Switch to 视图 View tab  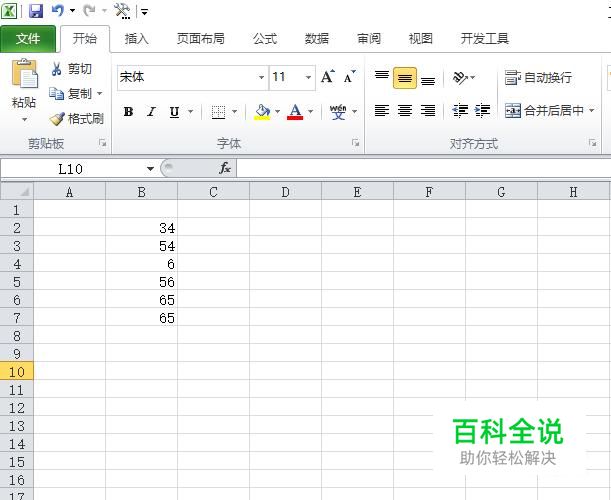420,39
